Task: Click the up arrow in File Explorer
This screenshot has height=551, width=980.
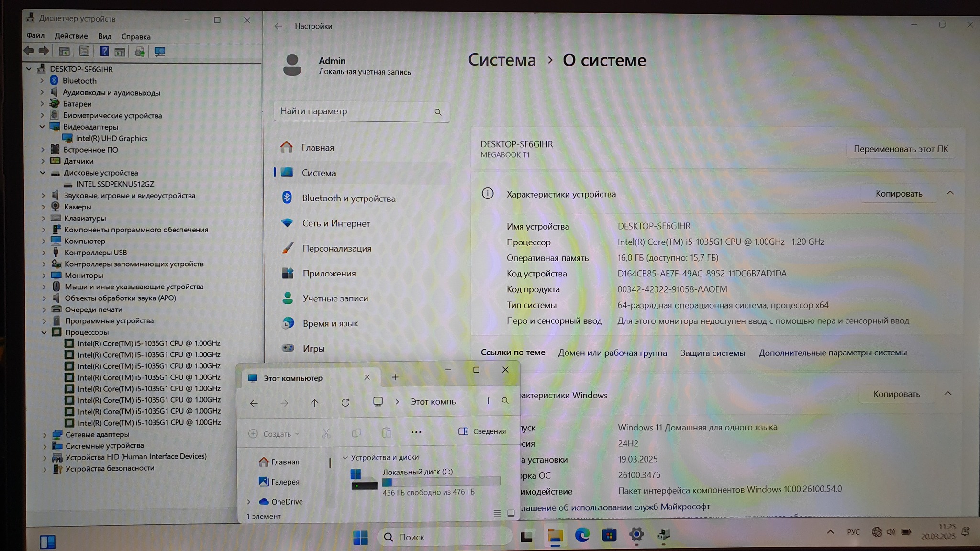Action: click(x=314, y=403)
